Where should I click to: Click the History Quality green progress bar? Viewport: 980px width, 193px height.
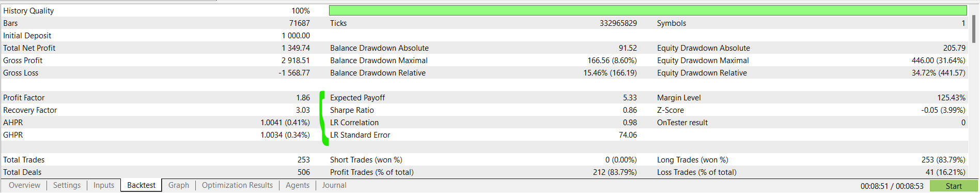coord(648,10)
